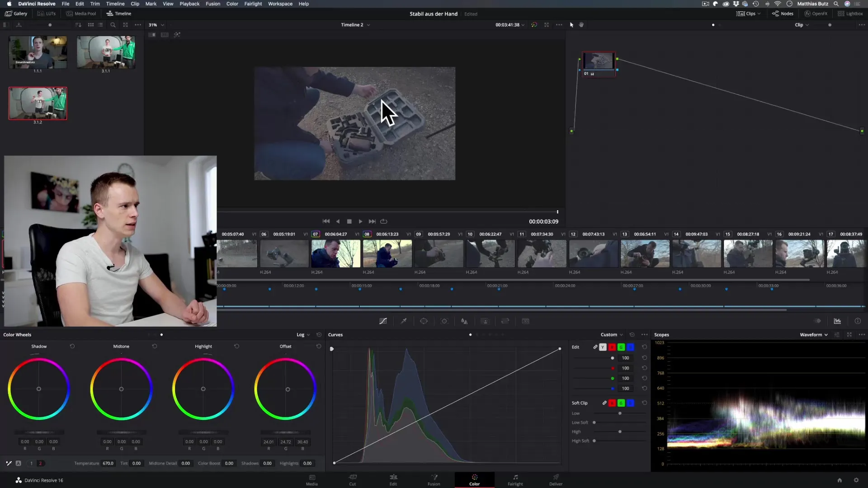
Task: Open the 00:03:41:38 timecode dropdown
Action: click(510, 25)
